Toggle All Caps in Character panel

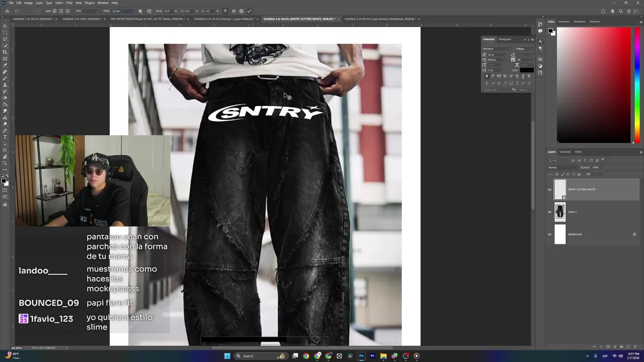(x=499, y=76)
